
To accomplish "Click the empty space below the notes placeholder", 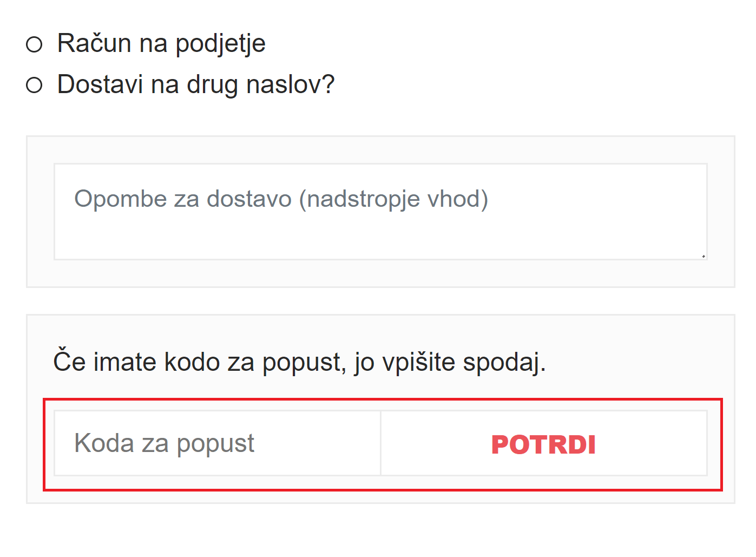I will click(380, 238).
